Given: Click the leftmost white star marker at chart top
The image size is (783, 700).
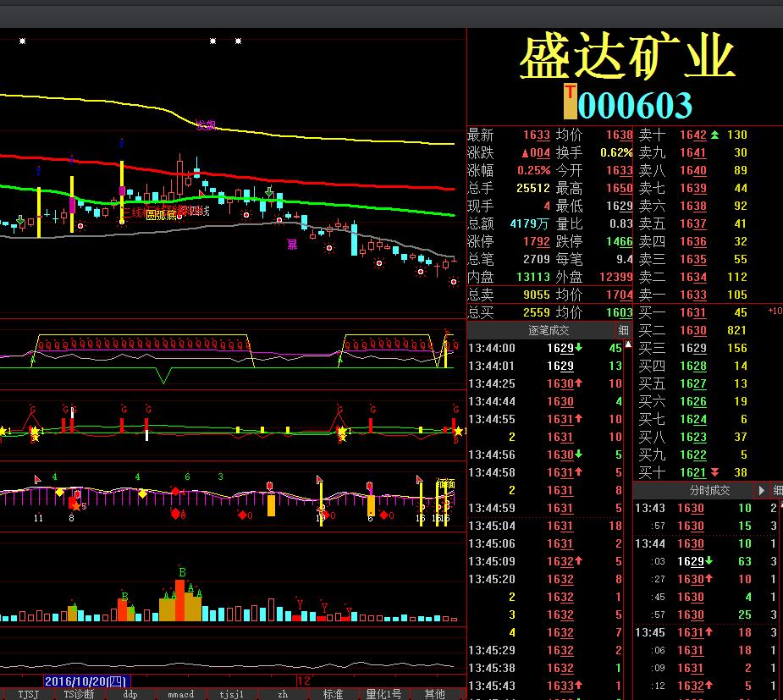Looking at the screenshot, I should click(23, 41).
